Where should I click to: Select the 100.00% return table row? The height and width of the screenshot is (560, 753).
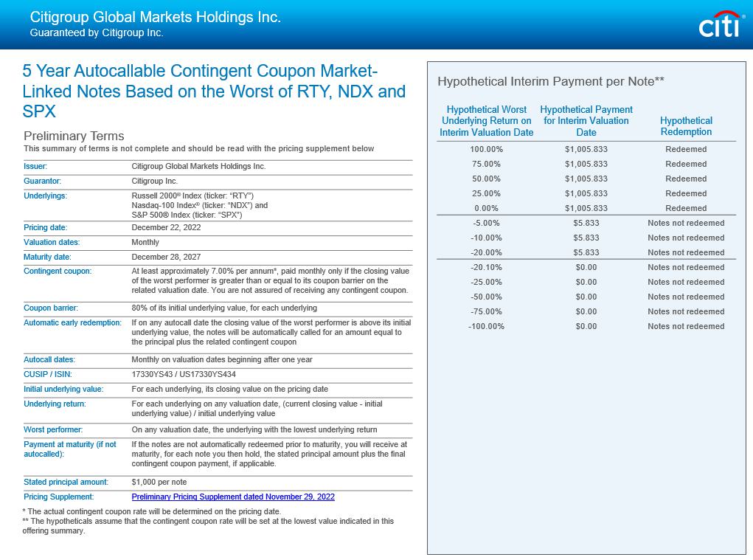coord(487,149)
